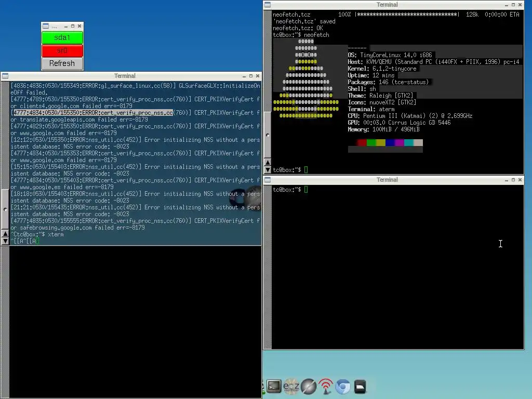Image resolution: width=532 pixels, height=399 pixels.
Task: Open the terminal launcher in the dock
Action: coord(273,387)
